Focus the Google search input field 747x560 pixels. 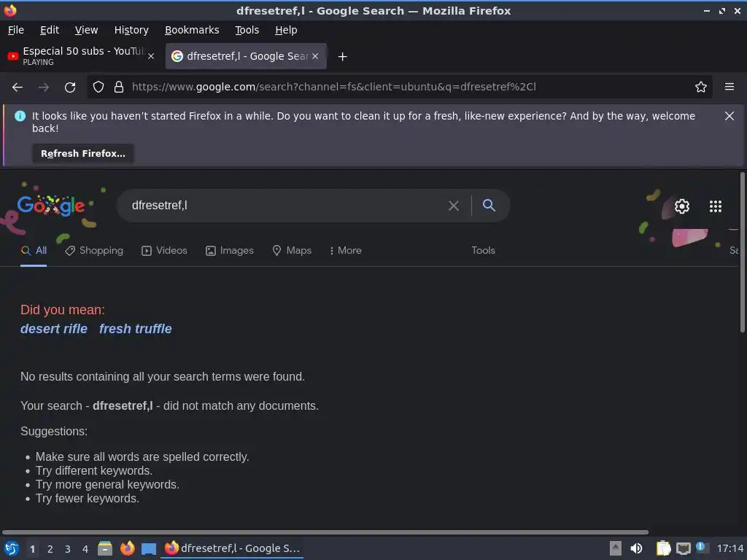(286, 206)
